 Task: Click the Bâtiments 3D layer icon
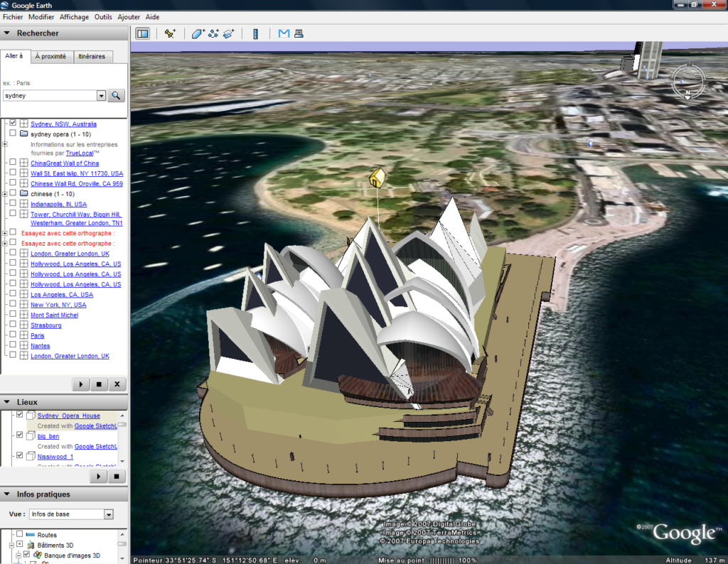tap(31, 545)
